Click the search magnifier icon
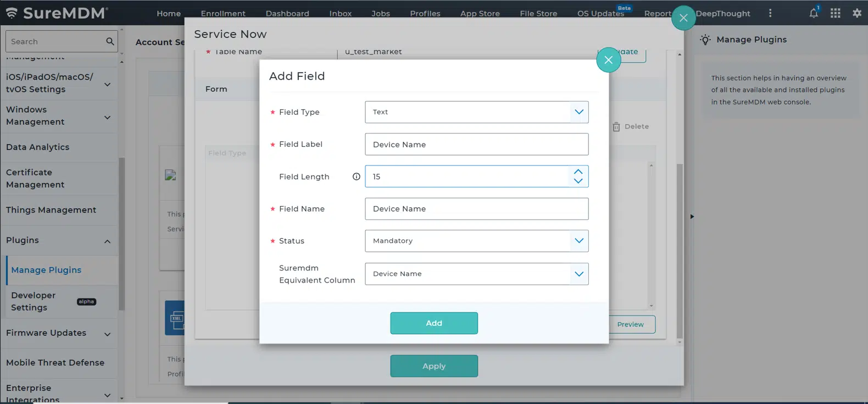Viewport: 868px width, 404px height. pyautogui.click(x=110, y=41)
